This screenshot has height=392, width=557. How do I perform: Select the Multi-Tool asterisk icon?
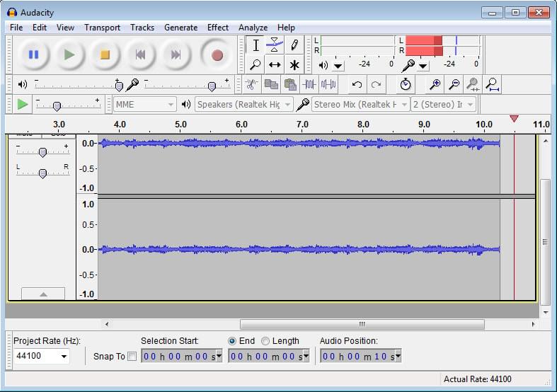pyautogui.click(x=294, y=65)
